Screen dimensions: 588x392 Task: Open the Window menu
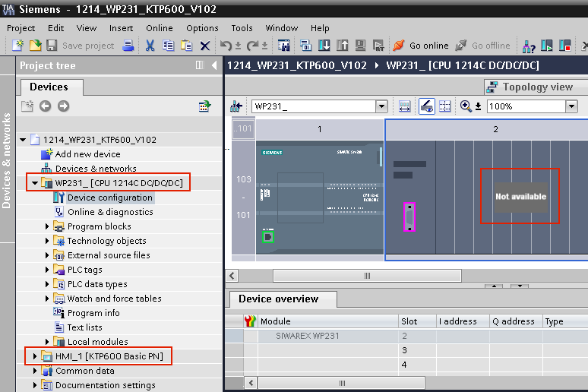[x=282, y=28]
